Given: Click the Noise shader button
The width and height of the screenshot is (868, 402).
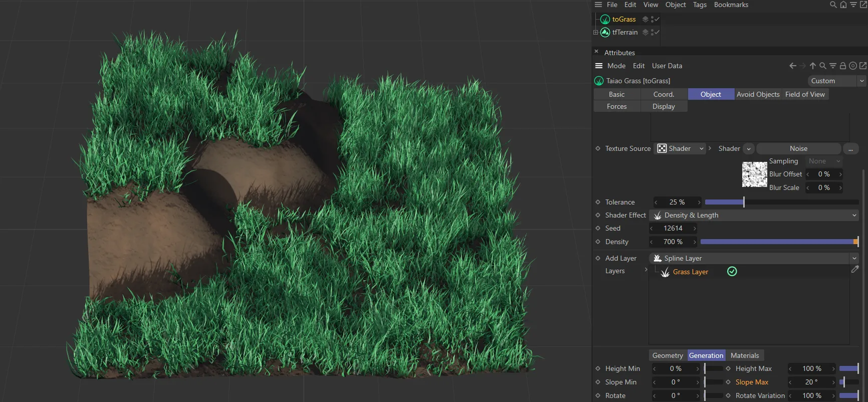Looking at the screenshot, I should pos(798,149).
